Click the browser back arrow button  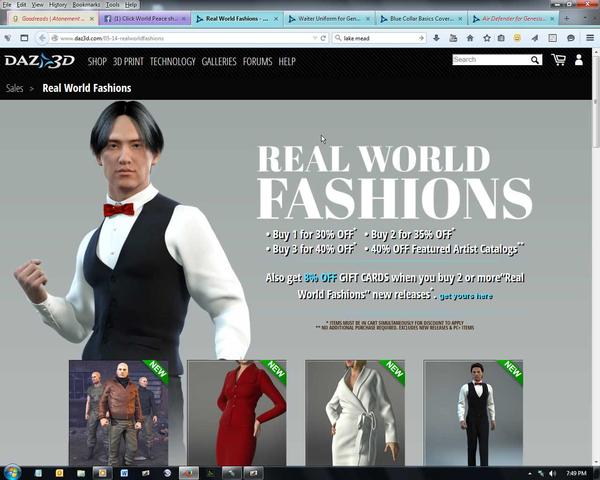42,38
